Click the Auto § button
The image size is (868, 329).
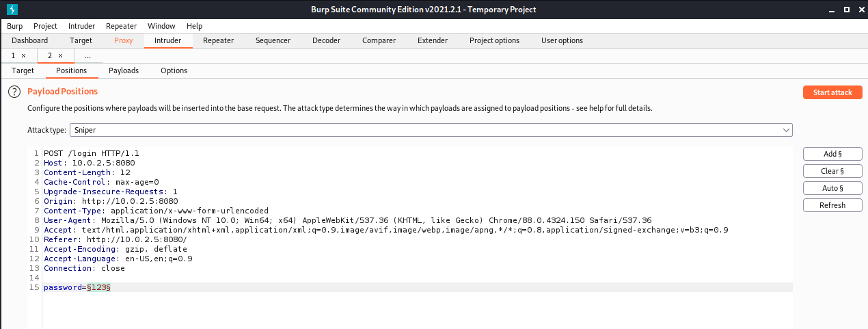click(832, 188)
